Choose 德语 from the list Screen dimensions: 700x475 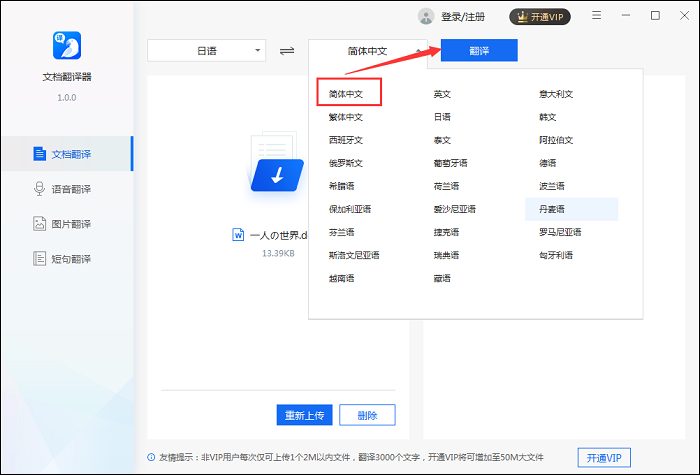[547, 163]
